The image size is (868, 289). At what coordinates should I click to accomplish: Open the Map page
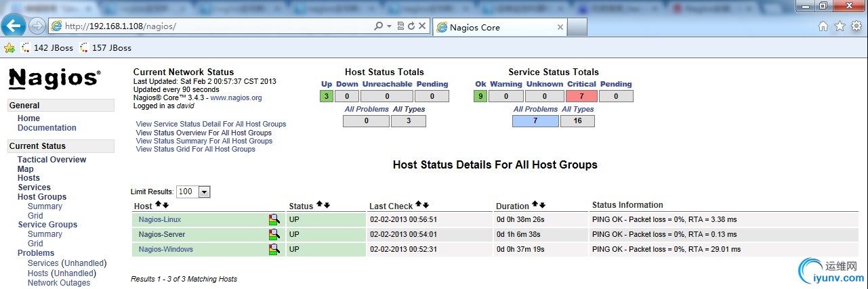(25, 169)
